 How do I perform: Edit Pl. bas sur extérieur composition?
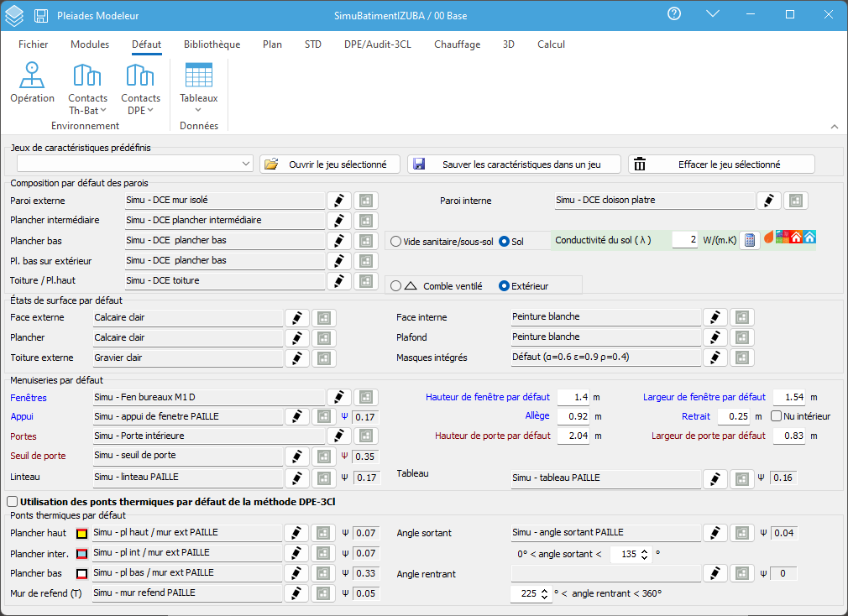(339, 261)
